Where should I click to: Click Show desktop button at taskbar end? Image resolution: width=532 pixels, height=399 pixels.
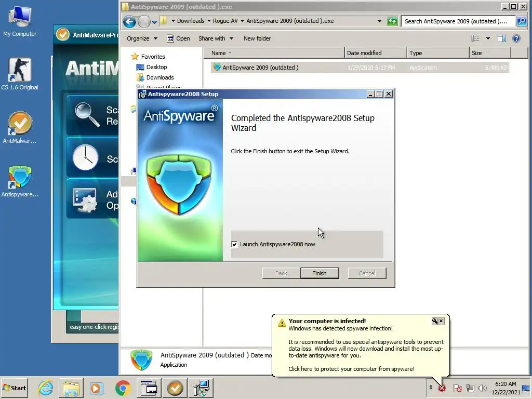point(527,388)
